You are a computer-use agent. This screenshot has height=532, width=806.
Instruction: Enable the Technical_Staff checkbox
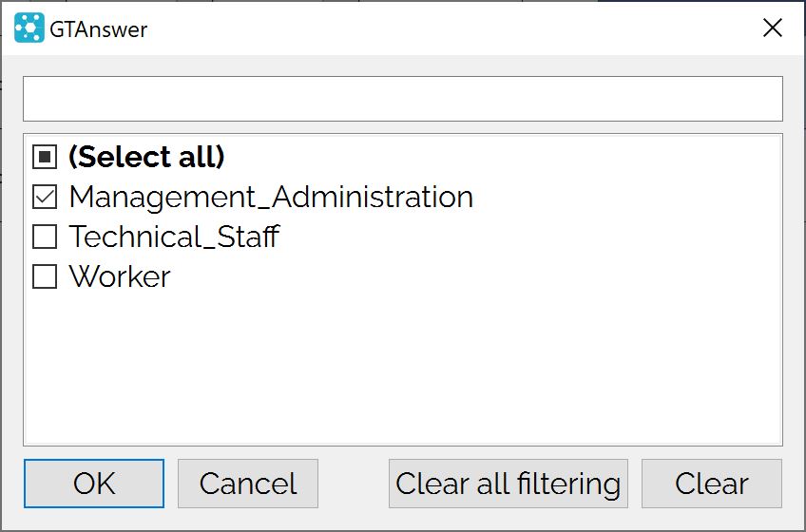click(x=45, y=237)
